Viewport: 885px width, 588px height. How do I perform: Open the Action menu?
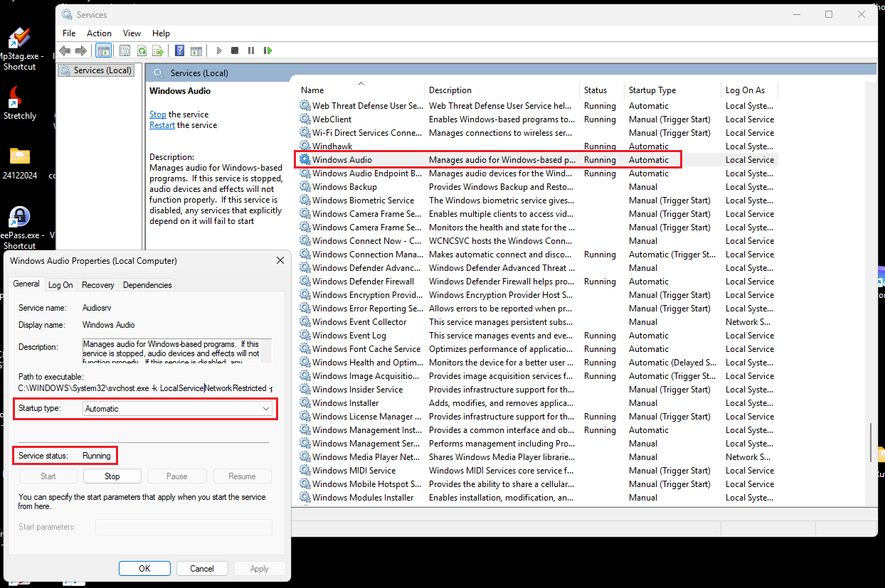(99, 33)
